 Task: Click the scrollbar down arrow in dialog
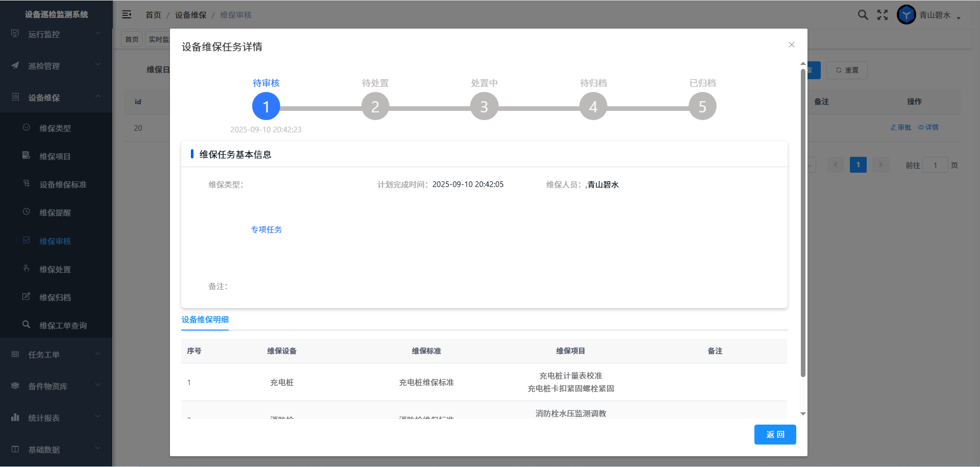(x=803, y=414)
